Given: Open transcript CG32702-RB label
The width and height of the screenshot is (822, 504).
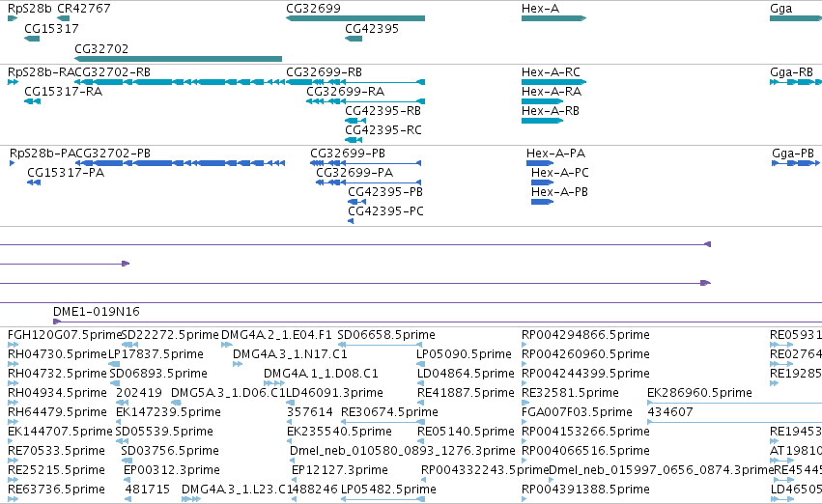Looking at the screenshot, I should click(113, 72).
